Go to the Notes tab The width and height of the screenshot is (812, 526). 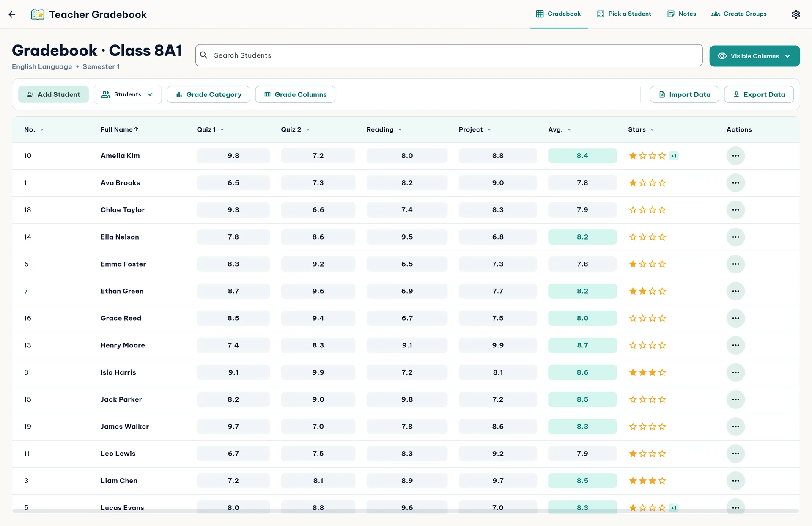click(x=681, y=14)
